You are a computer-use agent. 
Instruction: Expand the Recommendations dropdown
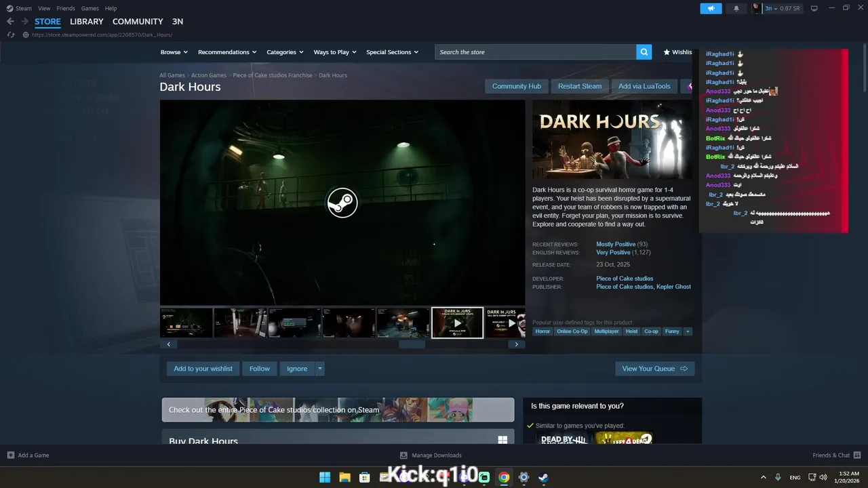(227, 52)
